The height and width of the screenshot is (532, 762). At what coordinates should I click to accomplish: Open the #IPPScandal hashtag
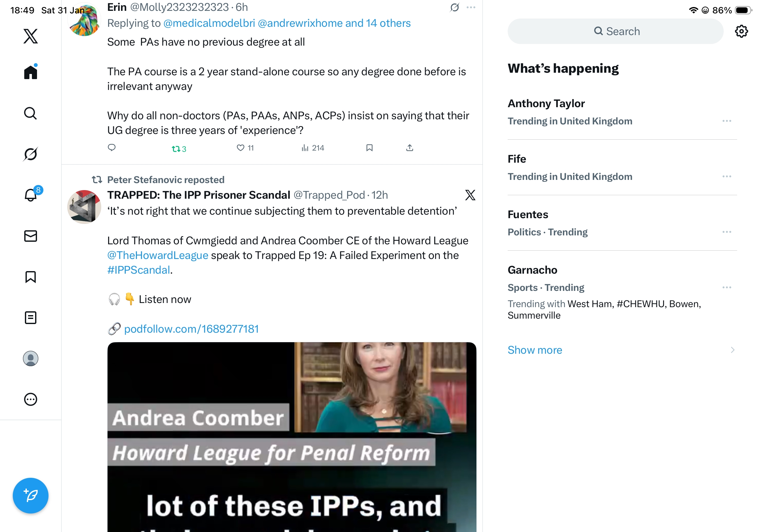click(x=139, y=270)
